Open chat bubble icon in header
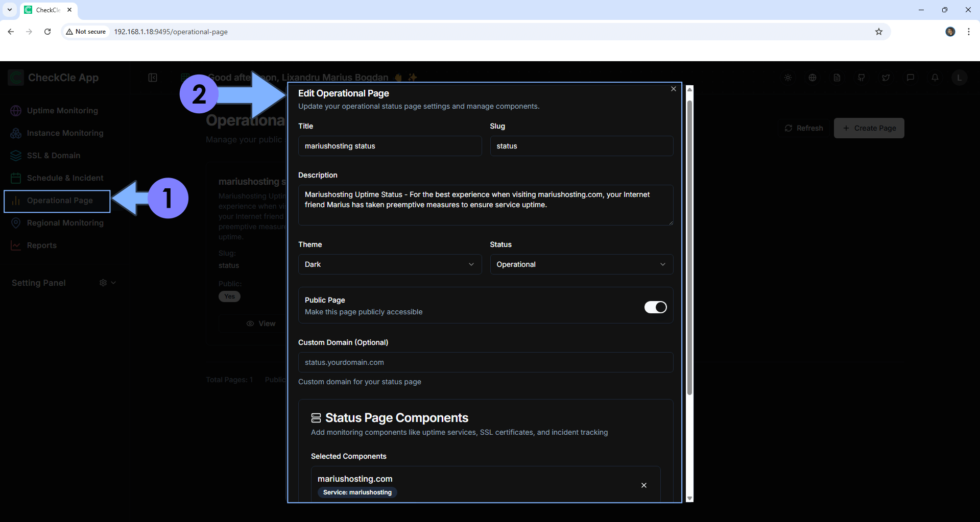Screen dimensions: 980x522 pos(911,78)
